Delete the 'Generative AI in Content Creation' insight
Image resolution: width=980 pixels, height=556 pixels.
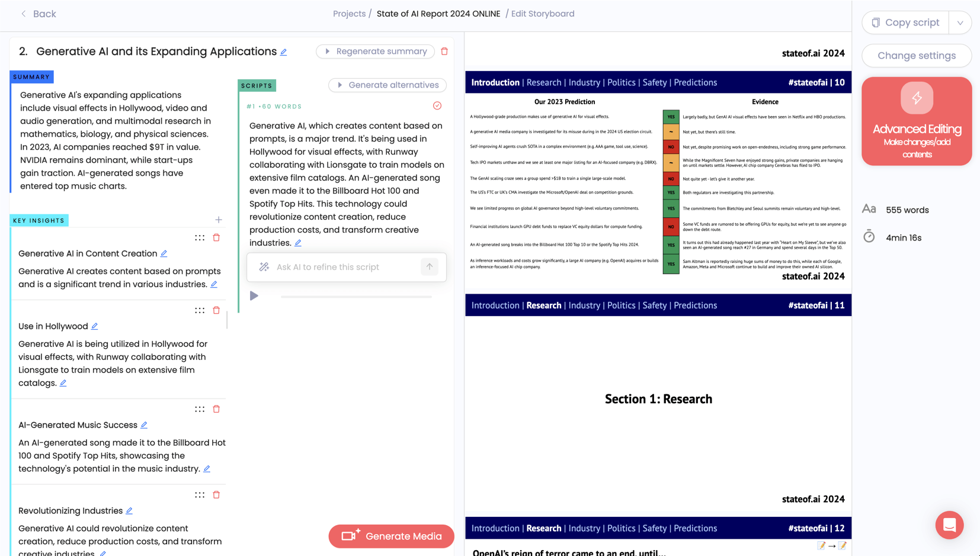(216, 237)
